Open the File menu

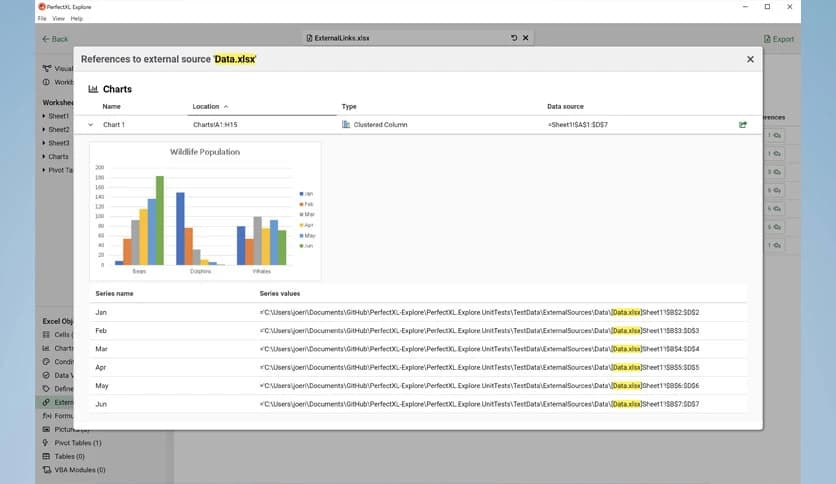(x=42, y=18)
